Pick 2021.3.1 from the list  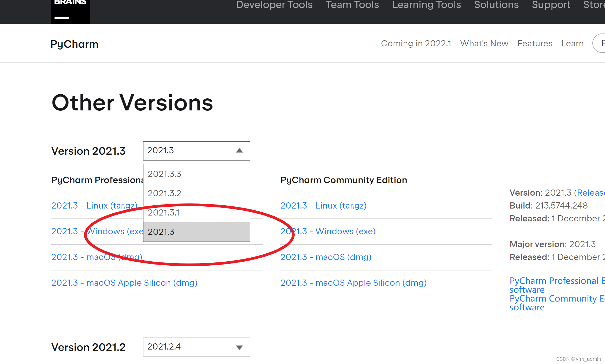[163, 213]
